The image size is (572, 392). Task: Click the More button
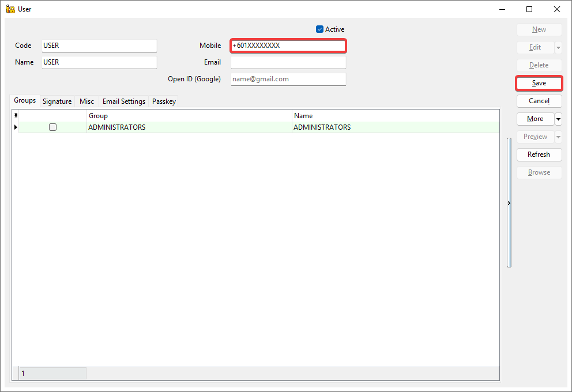click(535, 119)
